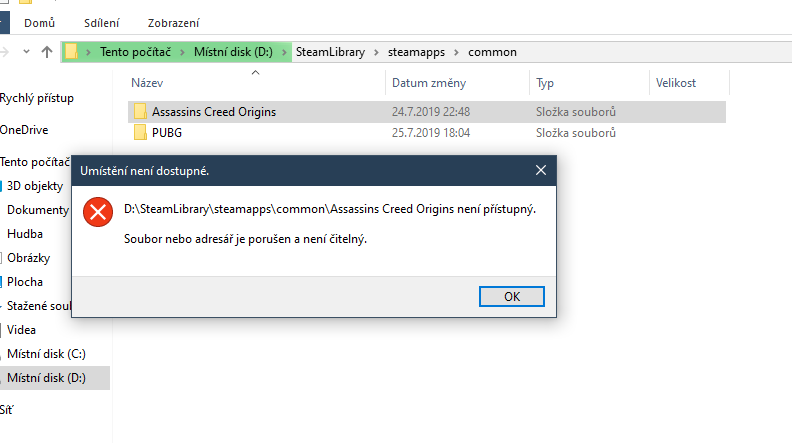Click Assassins Creed Origins folder icon
This screenshot has height=443, width=792.
pos(140,112)
